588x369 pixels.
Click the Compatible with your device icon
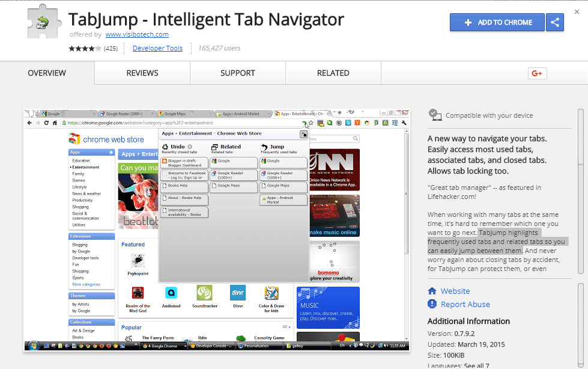click(435, 115)
